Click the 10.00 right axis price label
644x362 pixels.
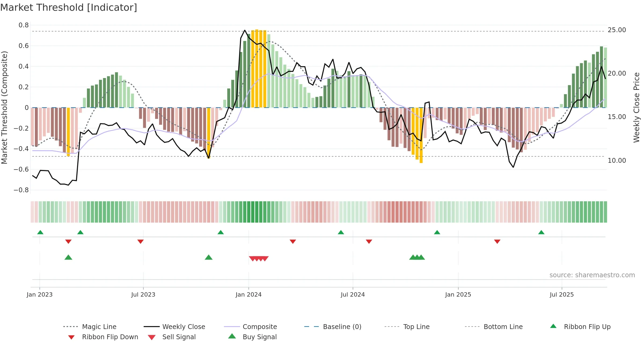(x=617, y=161)
